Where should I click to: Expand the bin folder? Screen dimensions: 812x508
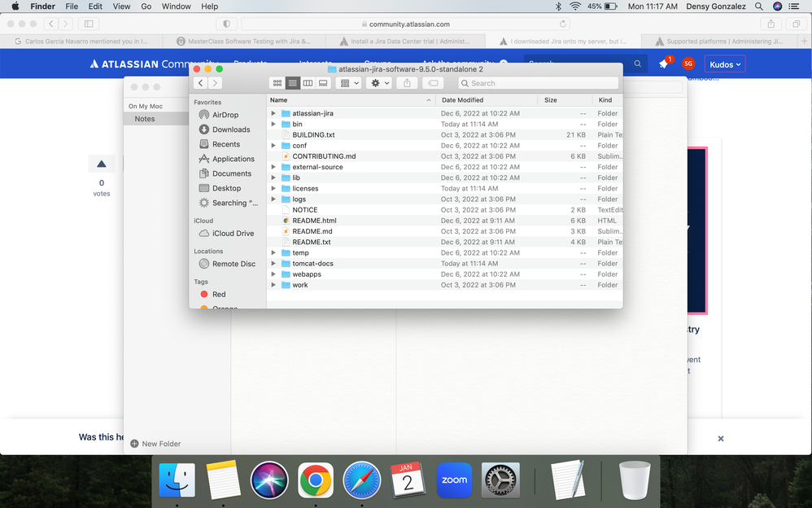coord(273,124)
